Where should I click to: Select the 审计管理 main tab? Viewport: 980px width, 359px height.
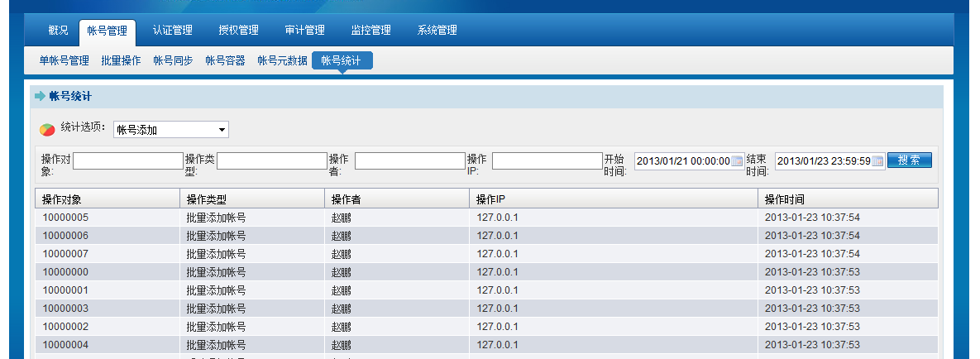click(x=304, y=31)
